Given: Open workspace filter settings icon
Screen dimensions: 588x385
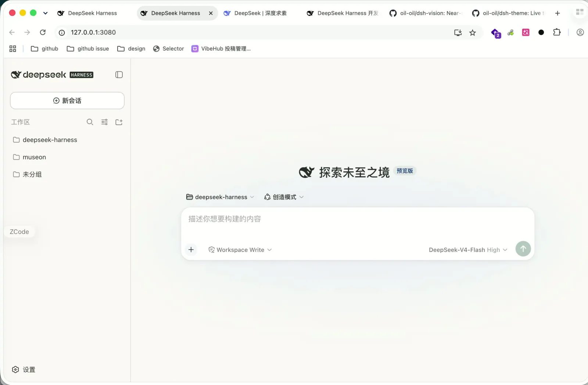Looking at the screenshot, I should 104,122.
